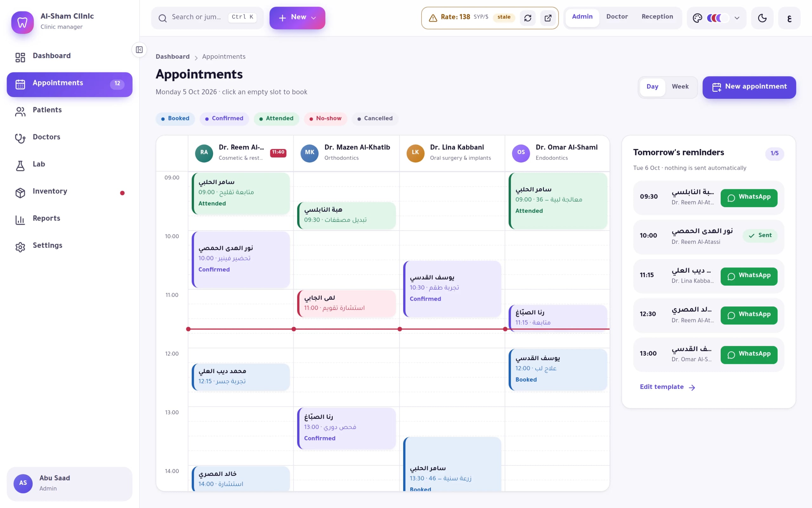Click the theme palette icon

[697, 18]
